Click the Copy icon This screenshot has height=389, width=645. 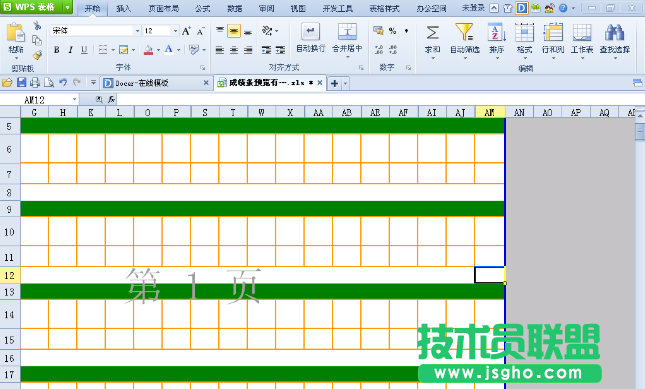[x=37, y=40]
